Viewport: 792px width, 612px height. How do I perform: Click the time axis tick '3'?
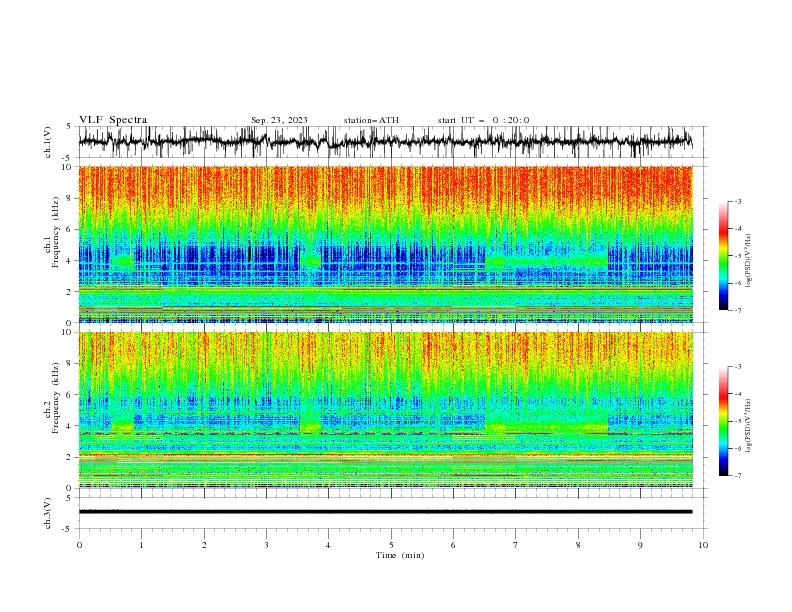coord(266,545)
